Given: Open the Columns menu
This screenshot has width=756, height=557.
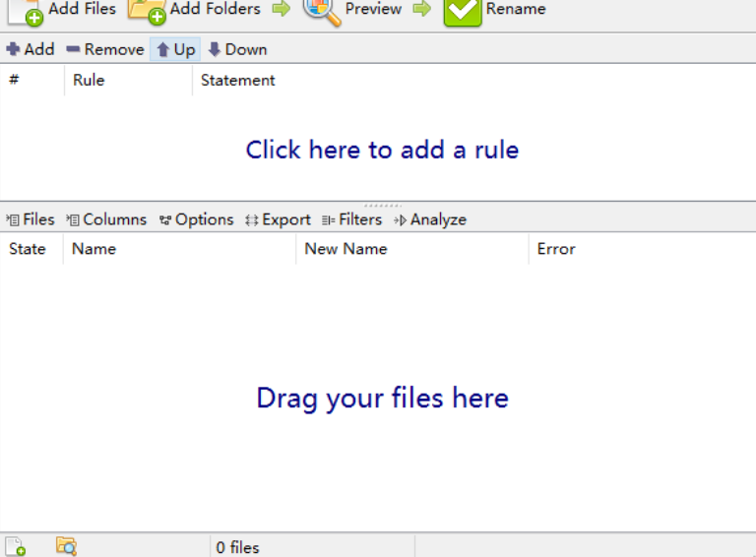Looking at the screenshot, I should click(x=106, y=219).
